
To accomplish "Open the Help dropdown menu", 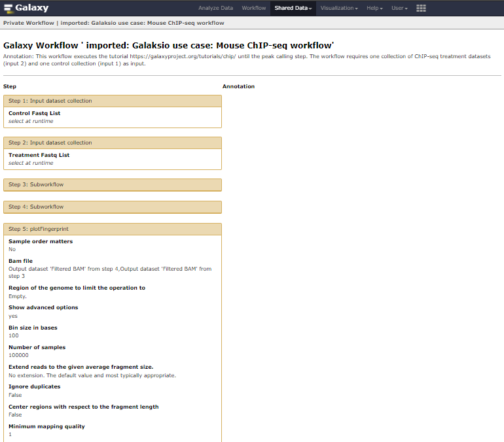I will click(x=374, y=8).
